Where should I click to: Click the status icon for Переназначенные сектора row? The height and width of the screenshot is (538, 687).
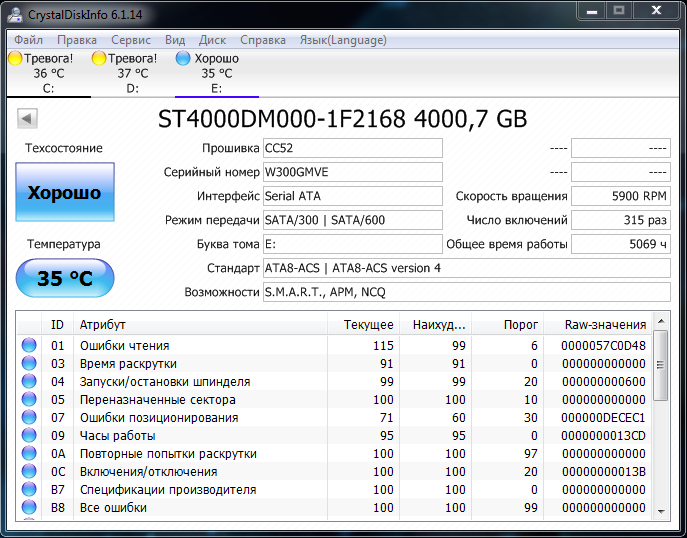pos(28,400)
